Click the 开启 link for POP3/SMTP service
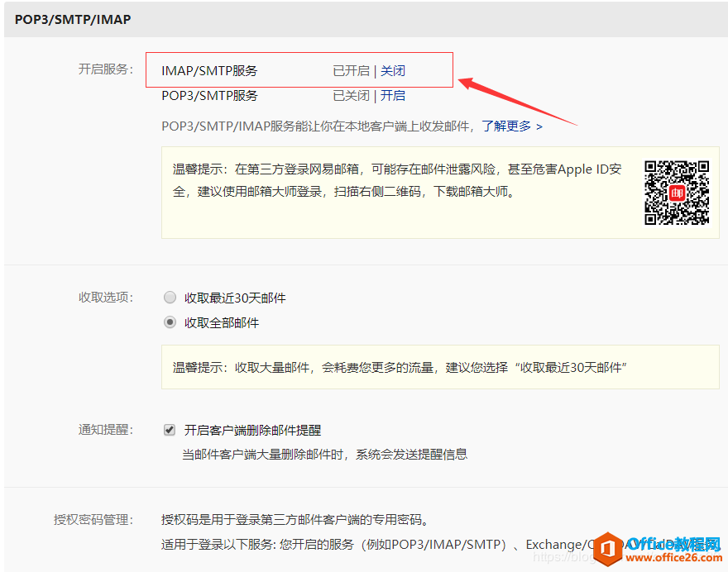Viewport: 728px width, 572px height. coord(393,96)
